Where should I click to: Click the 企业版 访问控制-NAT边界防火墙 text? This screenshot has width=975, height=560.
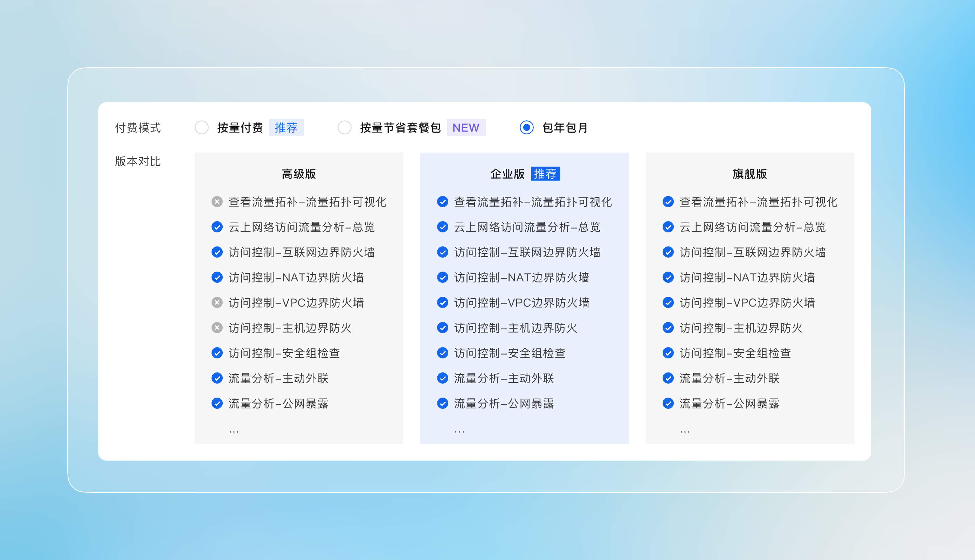click(x=521, y=277)
